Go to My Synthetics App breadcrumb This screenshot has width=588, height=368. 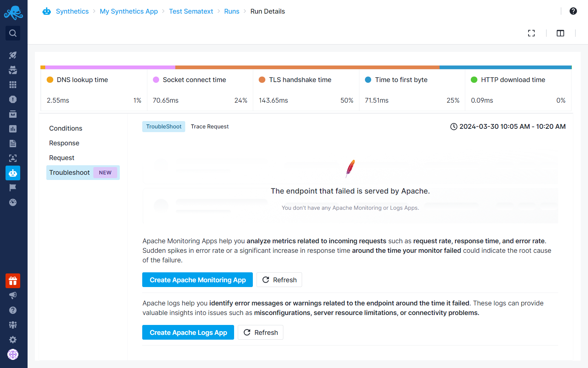[x=129, y=11]
